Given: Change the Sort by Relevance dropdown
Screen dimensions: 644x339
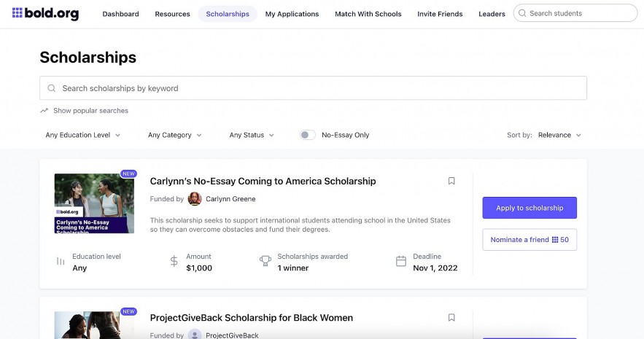Looking at the screenshot, I should click(559, 135).
